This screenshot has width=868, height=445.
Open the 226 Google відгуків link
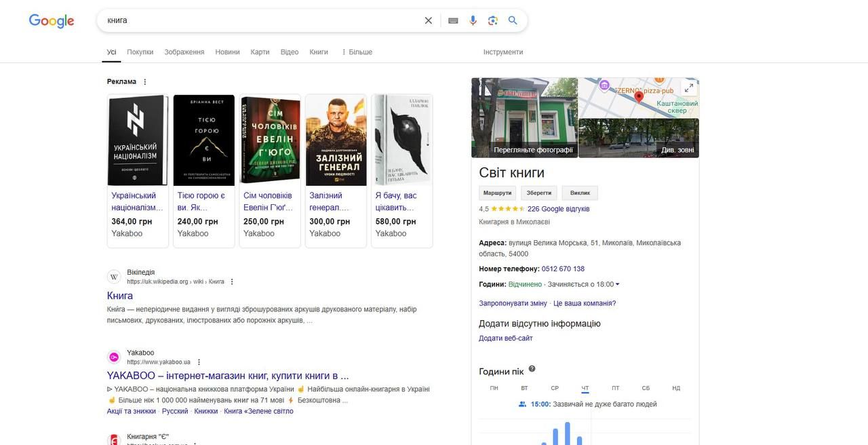click(558, 209)
